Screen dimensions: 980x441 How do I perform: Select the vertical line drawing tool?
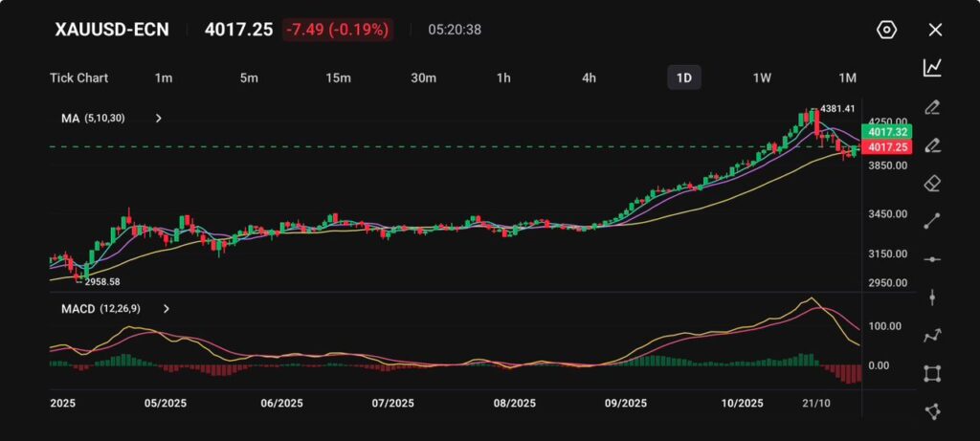[932, 298]
